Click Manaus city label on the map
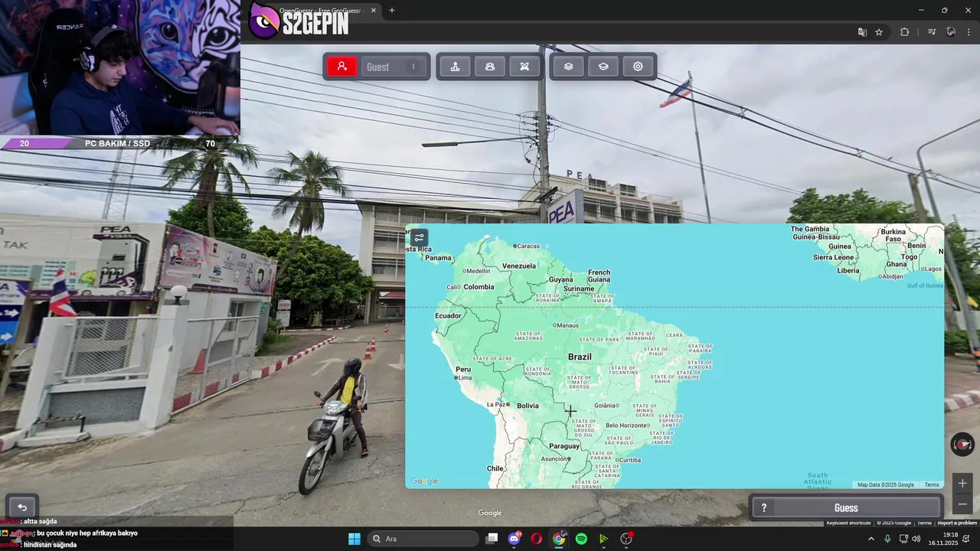Screen dimensions: 980x551 pos(568,325)
